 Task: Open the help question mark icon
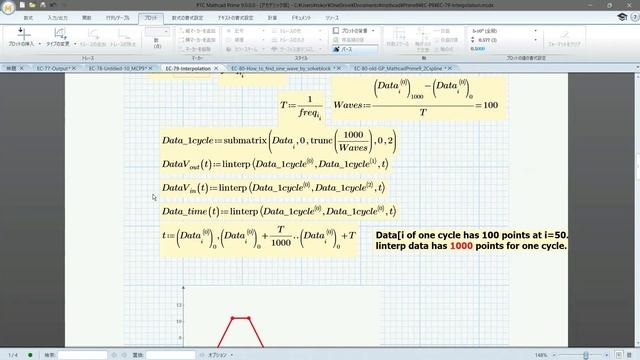click(x=635, y=17)
